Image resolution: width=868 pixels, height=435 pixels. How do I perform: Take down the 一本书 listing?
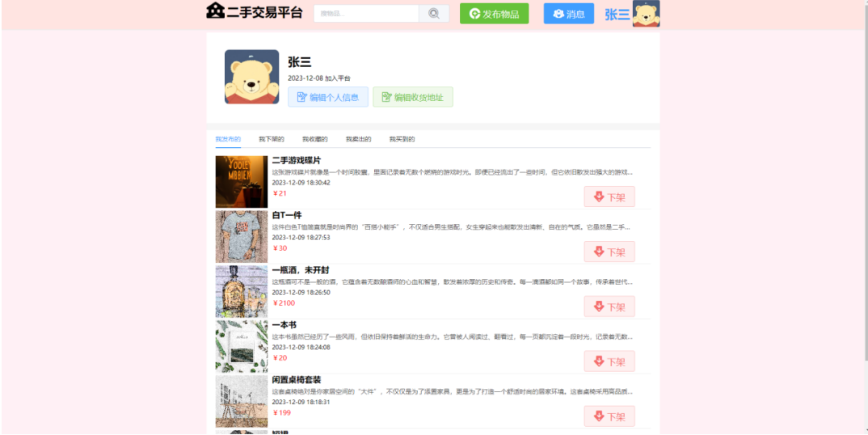click(609, 361)
